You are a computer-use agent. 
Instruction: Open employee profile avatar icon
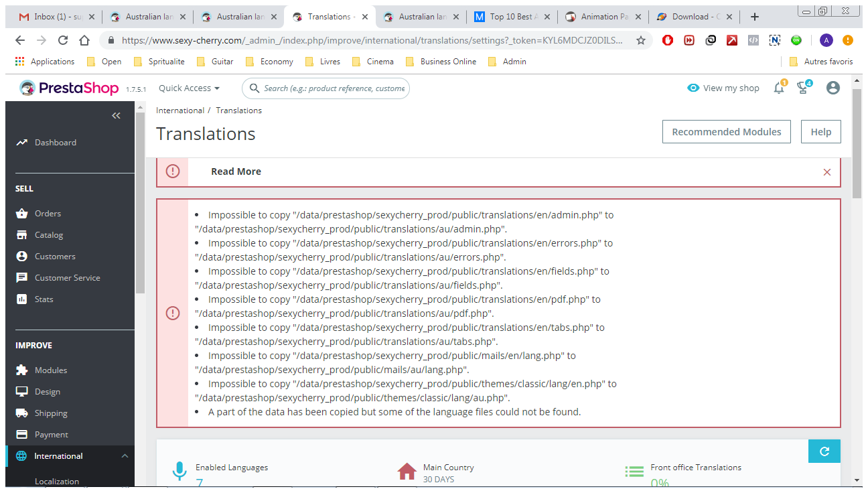coord(833,88)
